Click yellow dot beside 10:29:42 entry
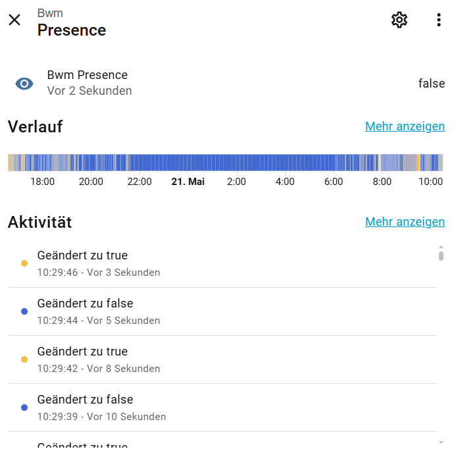The height and width of the screenshot is (476, 458). click(24, 359)
